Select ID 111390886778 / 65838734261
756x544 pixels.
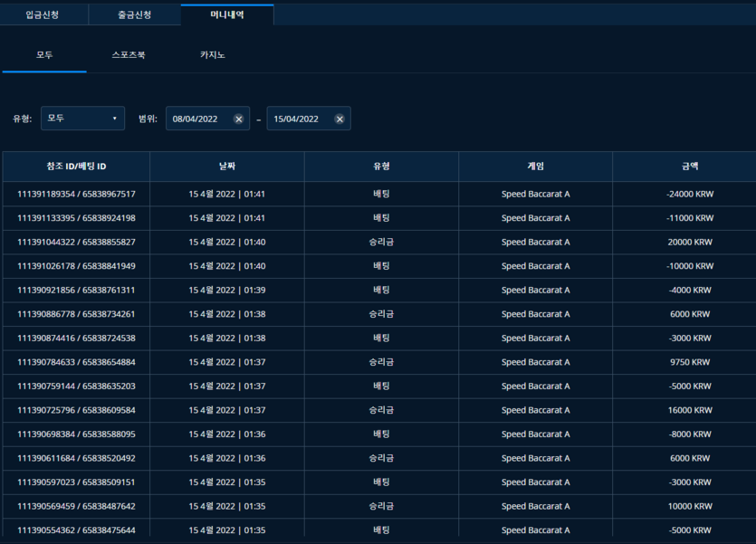76,314
